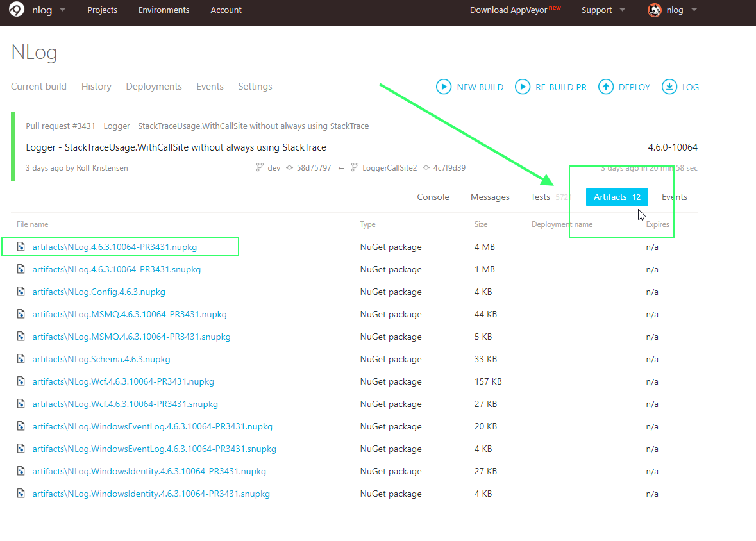Click file icon for NLog.4.6.3.10064-PR3431.nupkg

[21, 246]
